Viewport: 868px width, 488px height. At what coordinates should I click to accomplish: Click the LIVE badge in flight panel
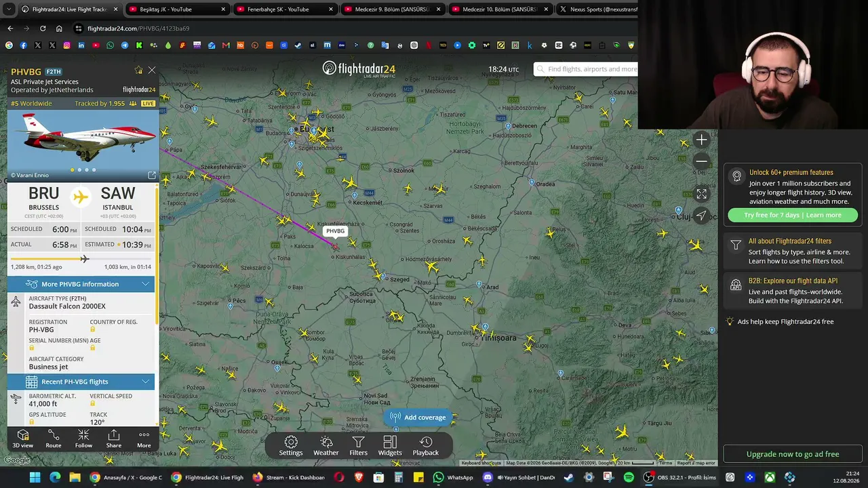tap(148, 104)
